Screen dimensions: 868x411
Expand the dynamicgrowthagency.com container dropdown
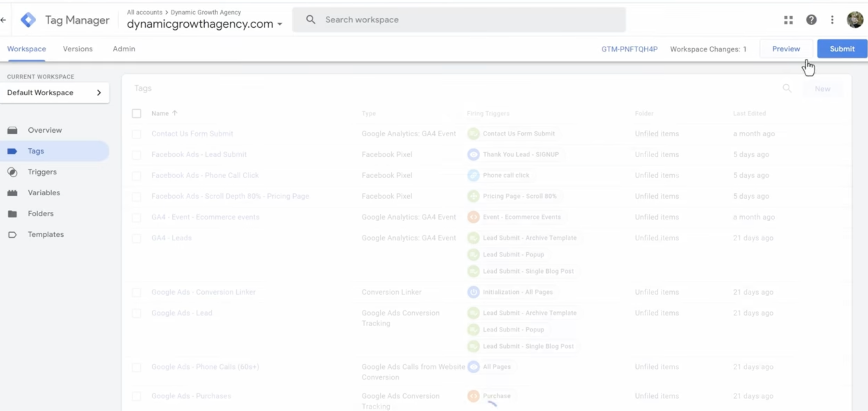280,24
